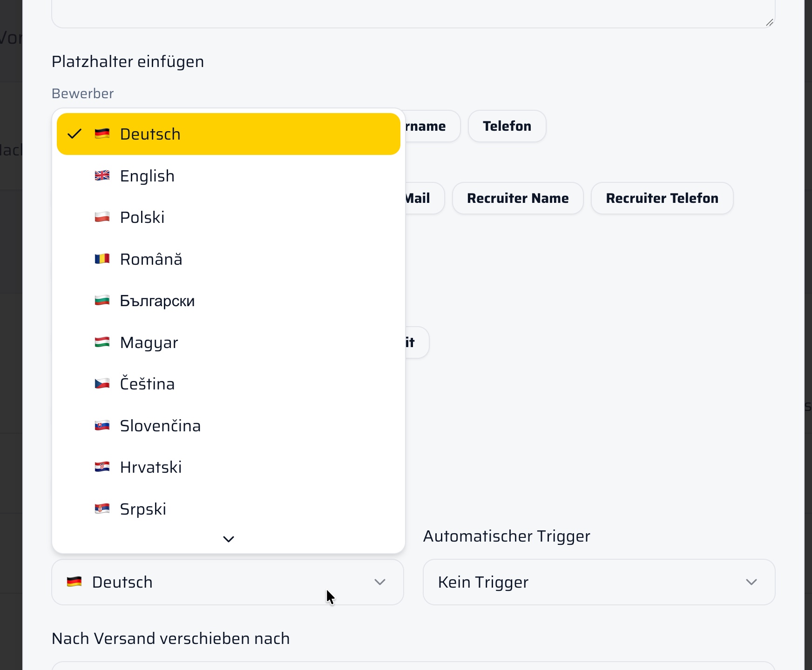The width and height of the screenshot is (812, 670).
Task: Click the Czech flag icon
Action: pyautogui.click(x=102, y=383)
